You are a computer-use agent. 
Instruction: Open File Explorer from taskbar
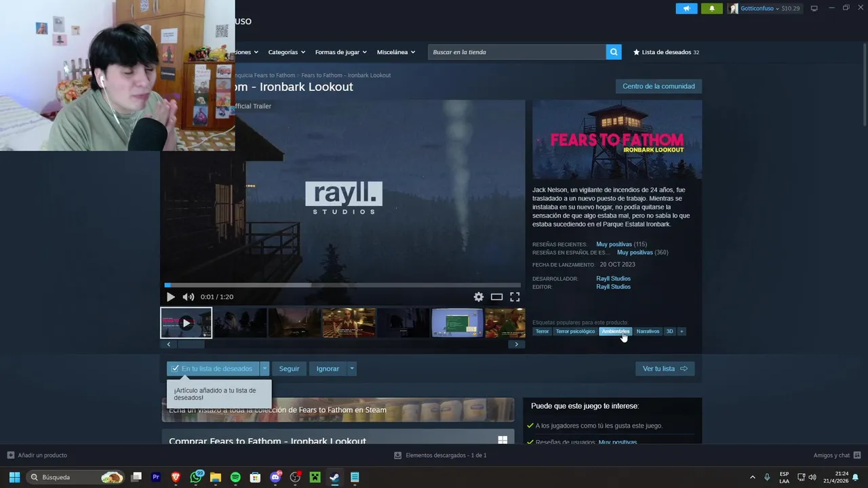[x=216, y=477]
